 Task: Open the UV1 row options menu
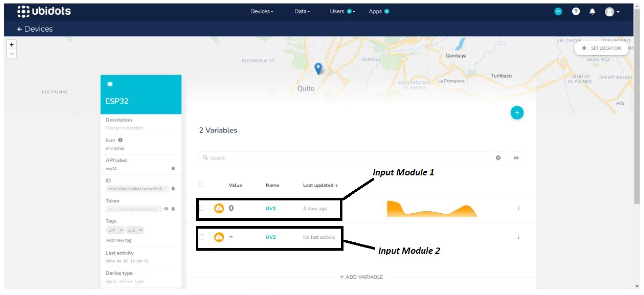point(518,208)
